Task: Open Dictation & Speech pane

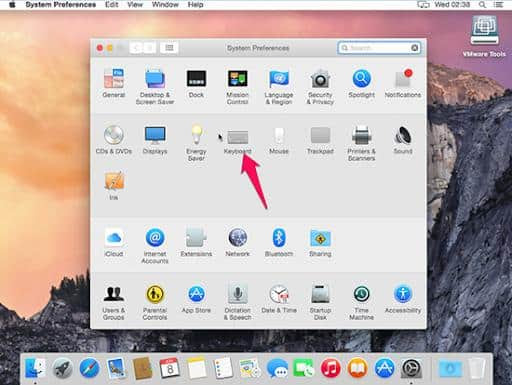Action: point(237,303)
